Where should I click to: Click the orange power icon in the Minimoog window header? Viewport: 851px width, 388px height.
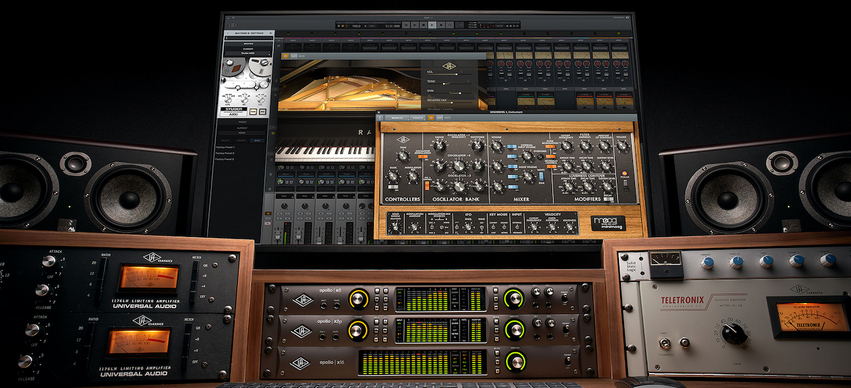click(x=431, y=117)
